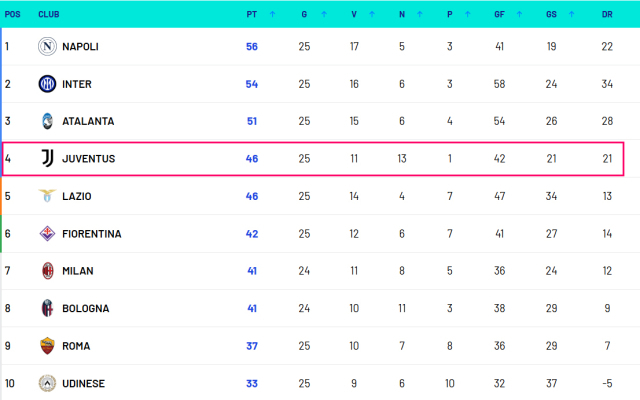This screenshot has height=400, width=640.
Task: Click the Roma club crest
Action: click(47, 346)
